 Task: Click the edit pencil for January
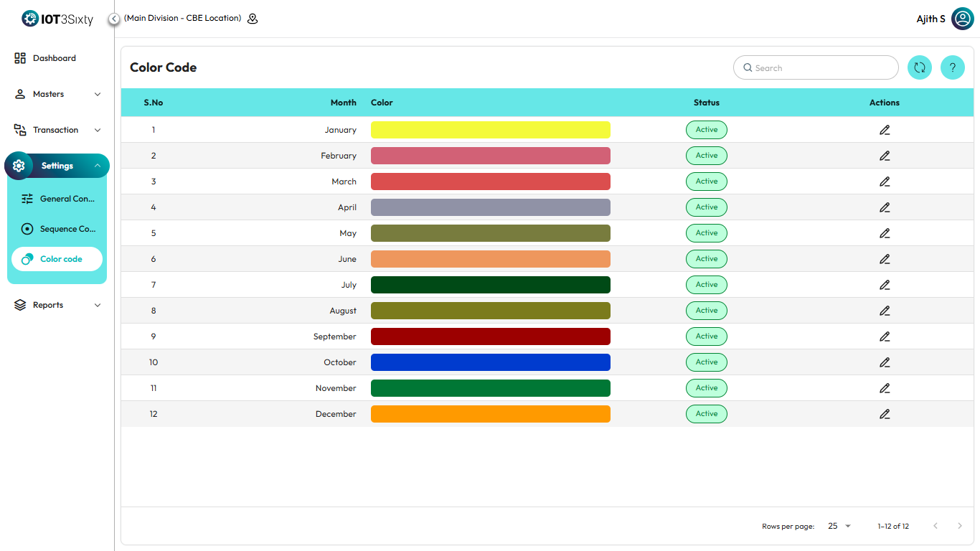884,130
